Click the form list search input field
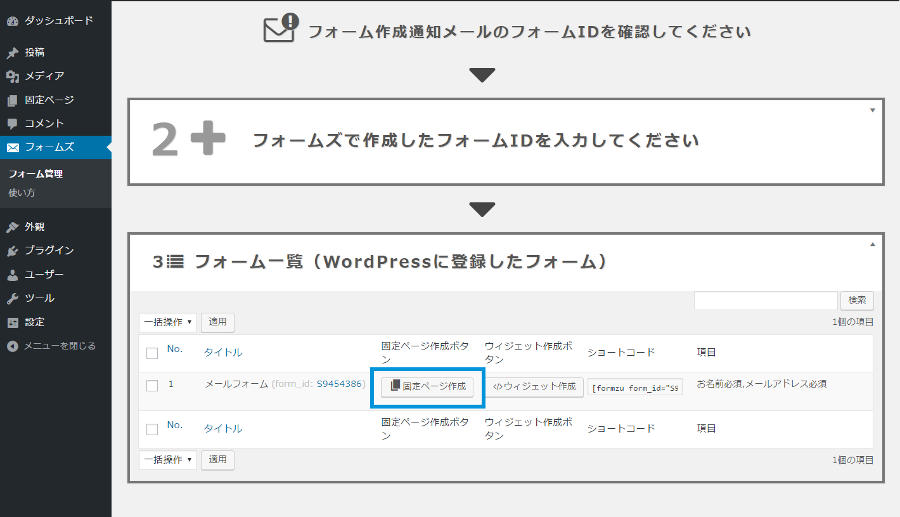Image resolution: width=900 pixels, height=517 pixels. (x=766, y=300)
